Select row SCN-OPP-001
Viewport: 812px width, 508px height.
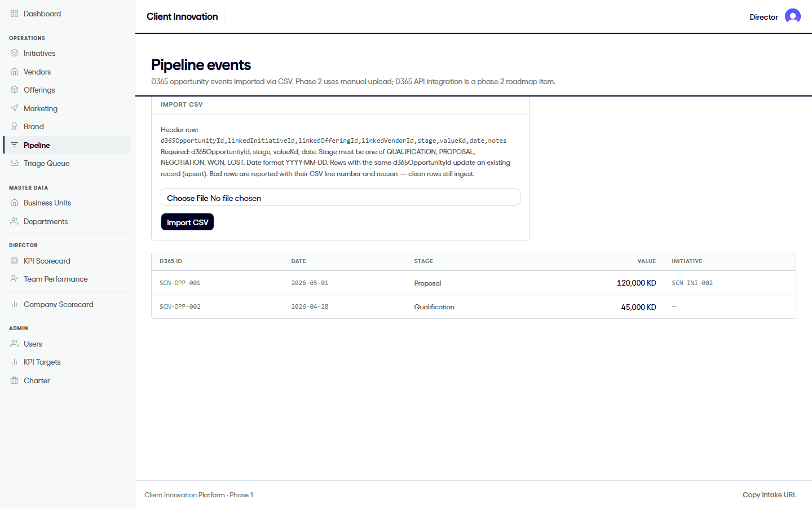coord(474,283)
